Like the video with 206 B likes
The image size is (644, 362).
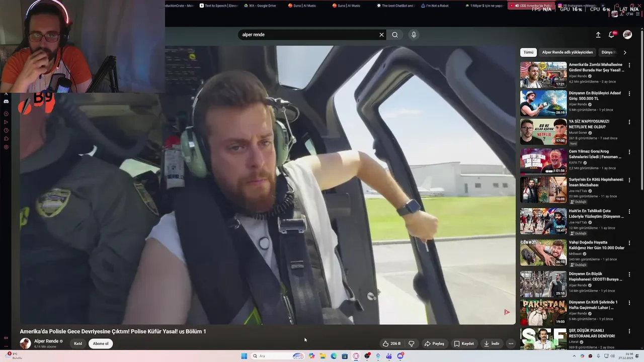(x=392, y=344)
